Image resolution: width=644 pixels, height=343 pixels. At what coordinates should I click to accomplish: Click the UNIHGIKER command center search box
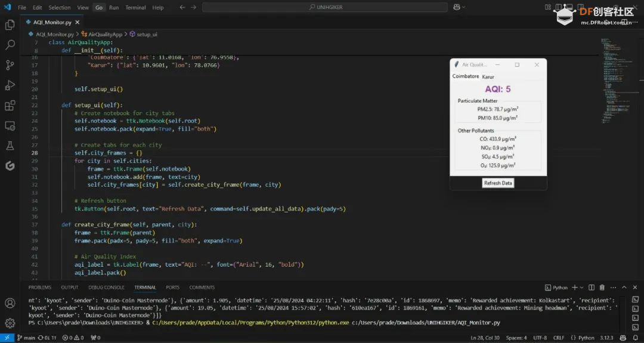325,7
